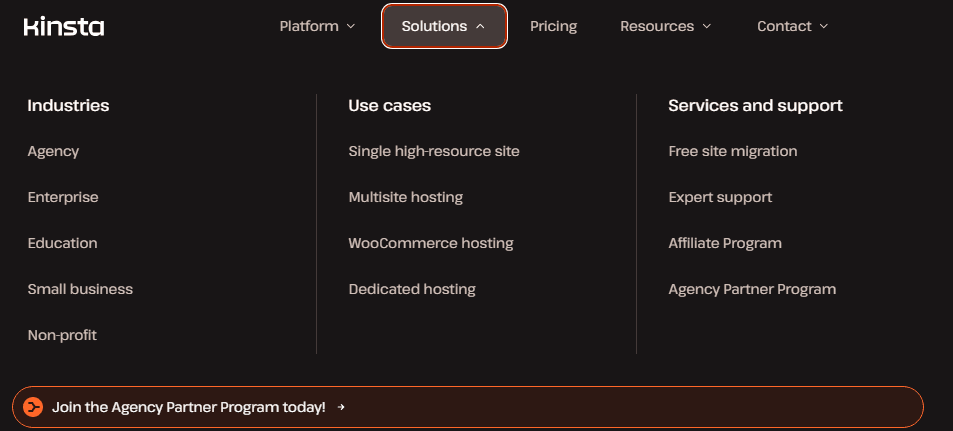Click the orange Agency Partner banner icon

pyautogui.click(x=33, y=407)
